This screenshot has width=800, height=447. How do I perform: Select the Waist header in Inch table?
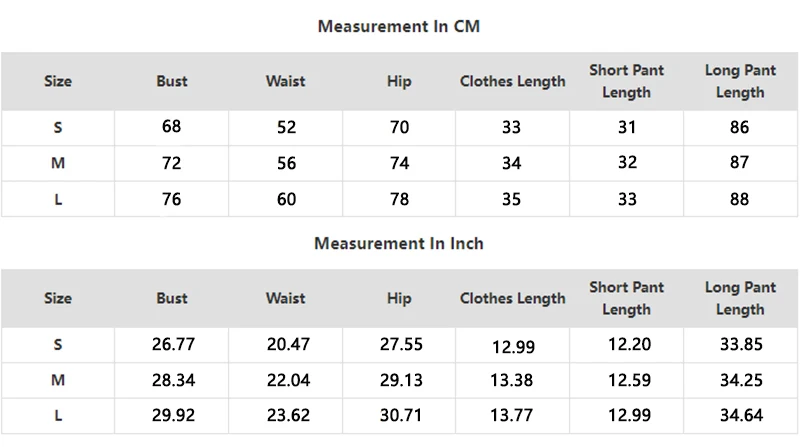click(285, 298)
